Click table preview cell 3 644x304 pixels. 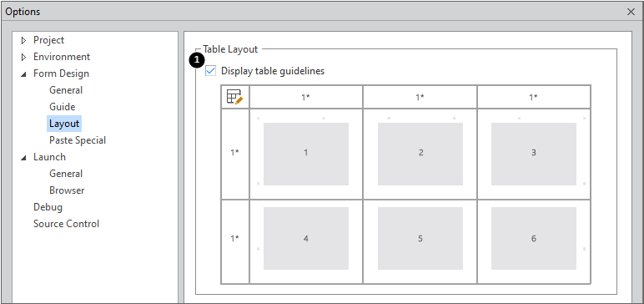[534, 154]
